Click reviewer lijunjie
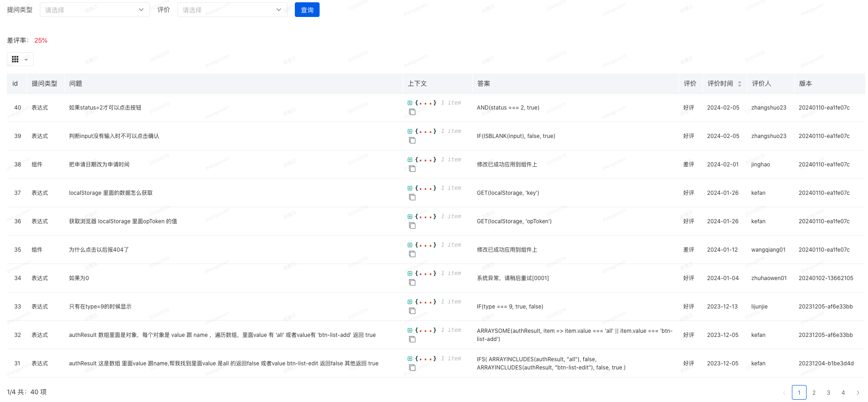Screen dimensions: 868x402 [759, 307]
